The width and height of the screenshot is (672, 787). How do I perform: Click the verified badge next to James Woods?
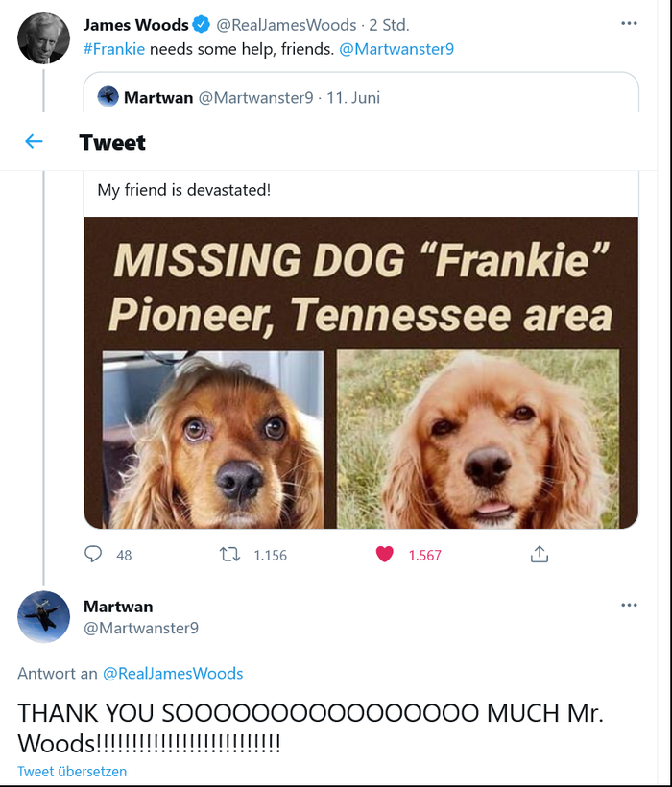pyautogui.click(x=202, y=25)
